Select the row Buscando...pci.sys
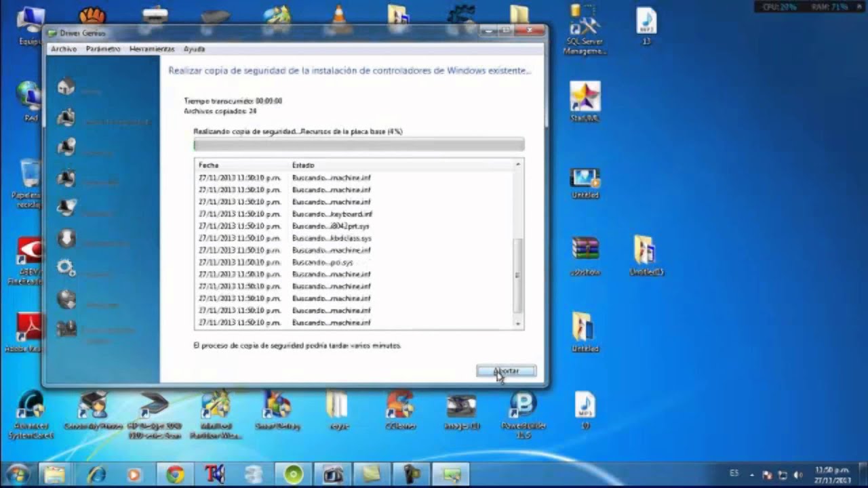Image resolution: width=868 pixels, height=488 pixels. point(353,262)
